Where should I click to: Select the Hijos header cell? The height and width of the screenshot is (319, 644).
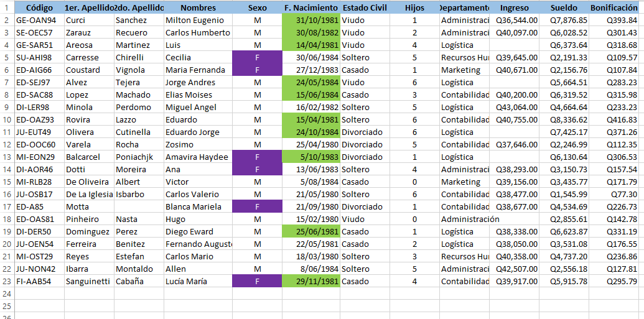pyautogui.click(x=415, y=7)
